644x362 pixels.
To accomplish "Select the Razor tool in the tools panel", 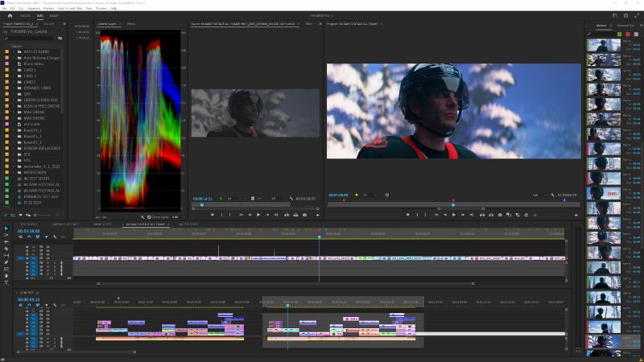I will [6, 249].
